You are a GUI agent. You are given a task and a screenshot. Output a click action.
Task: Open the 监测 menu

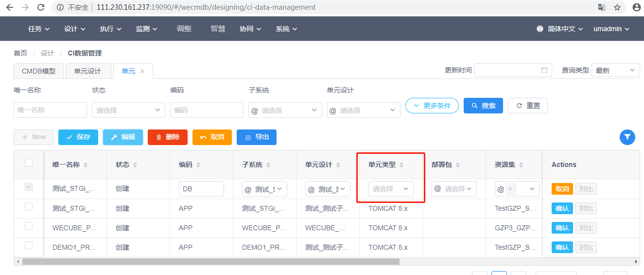147,29
